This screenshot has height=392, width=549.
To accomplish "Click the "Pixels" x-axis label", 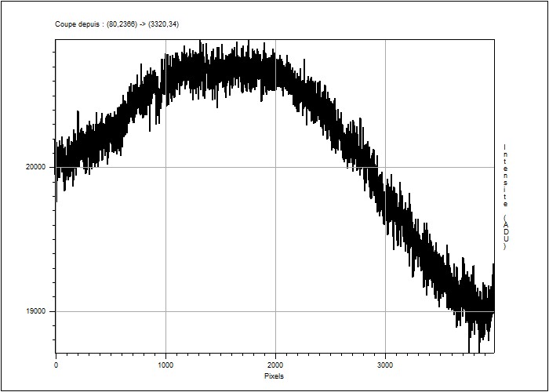I will point(274,376).
